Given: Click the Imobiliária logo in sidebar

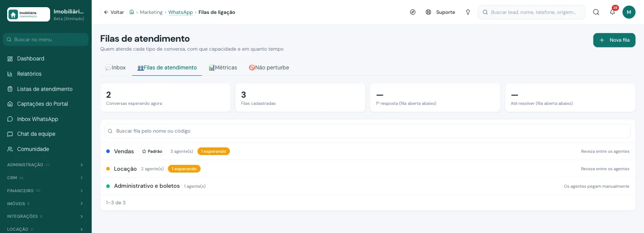Looking at the screenshot, I should click(29, 14).
